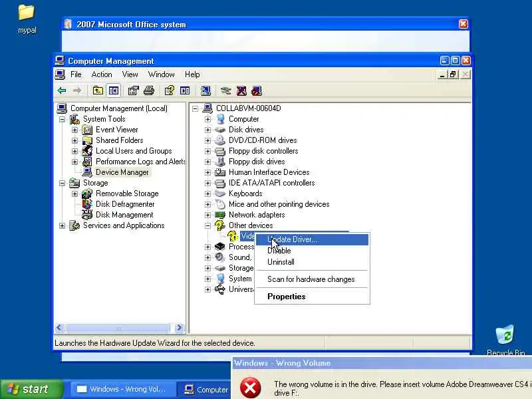Expand the Disk drives category
532x399 pixels.
pyautogui.click(x=207, y=130)
